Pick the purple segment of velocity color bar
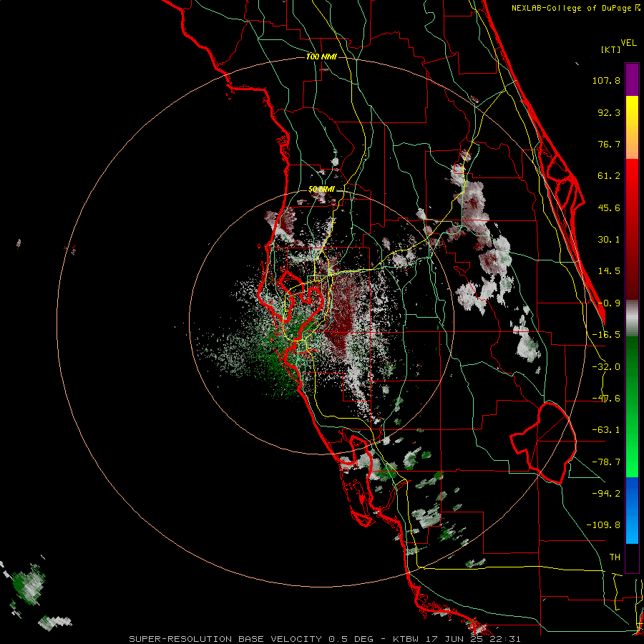The height and width of the screenshot is (644, 644). click(x=632, y=79)
